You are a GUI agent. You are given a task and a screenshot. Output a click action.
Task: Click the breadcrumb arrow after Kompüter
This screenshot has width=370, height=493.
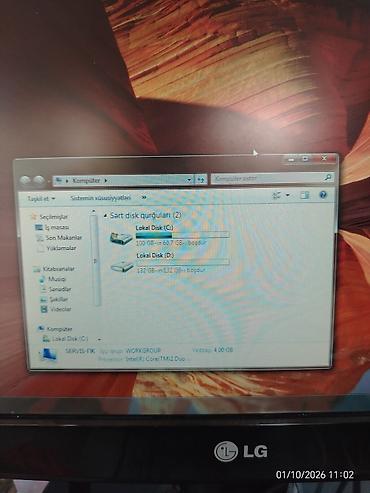point(106,180)
